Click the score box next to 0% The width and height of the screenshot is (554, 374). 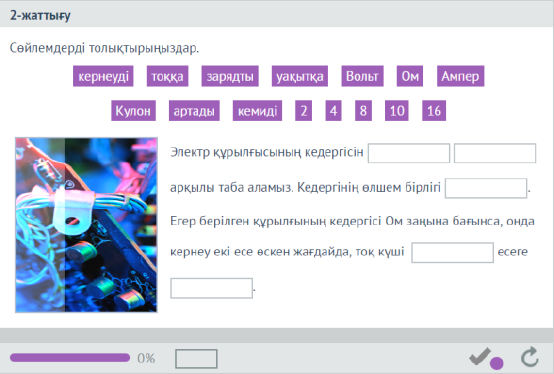196,359
